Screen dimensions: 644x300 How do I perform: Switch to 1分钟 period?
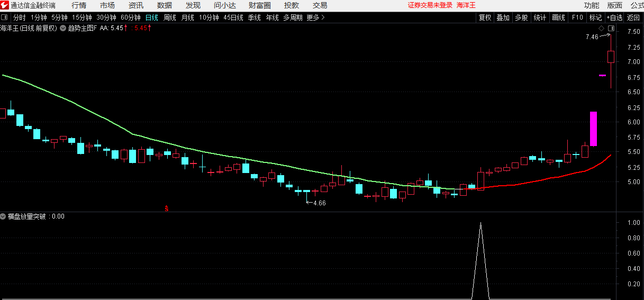(39, 17)
